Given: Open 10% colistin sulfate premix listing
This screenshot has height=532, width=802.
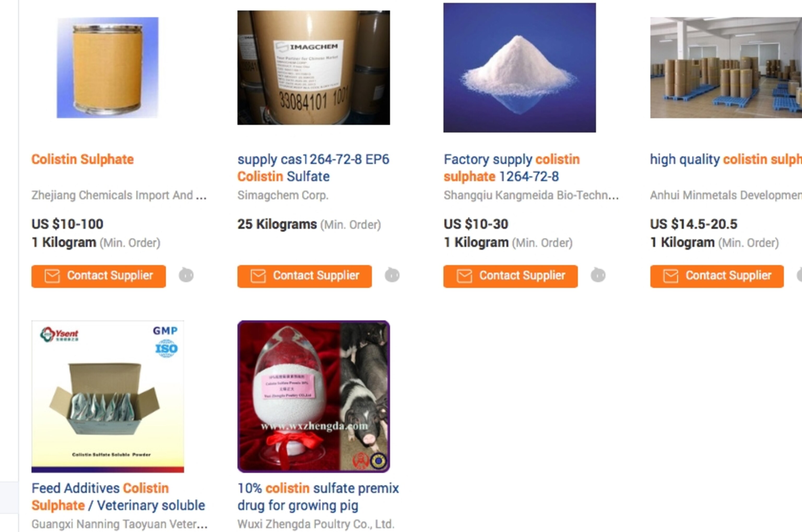Looking at the screenshot, I should click(318, 497).
